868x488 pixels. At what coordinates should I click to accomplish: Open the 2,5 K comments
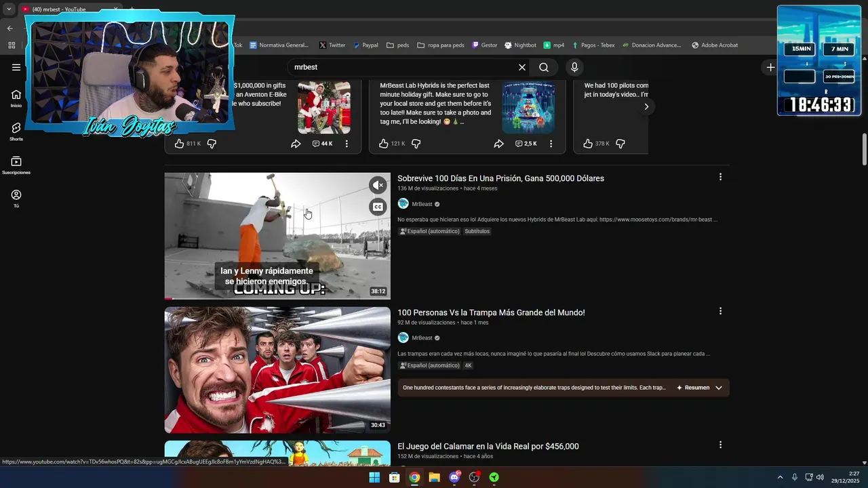click(x=526, y=144)
